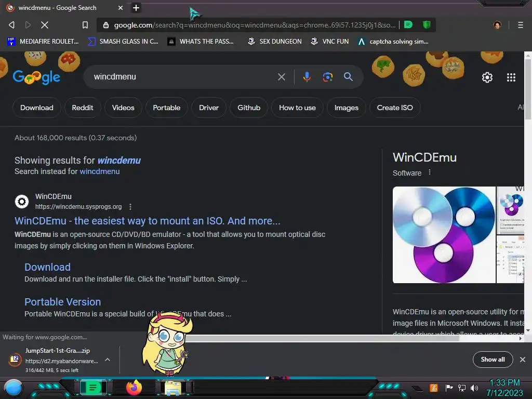Open the green notes taskbar app

(x=93, y=388)
